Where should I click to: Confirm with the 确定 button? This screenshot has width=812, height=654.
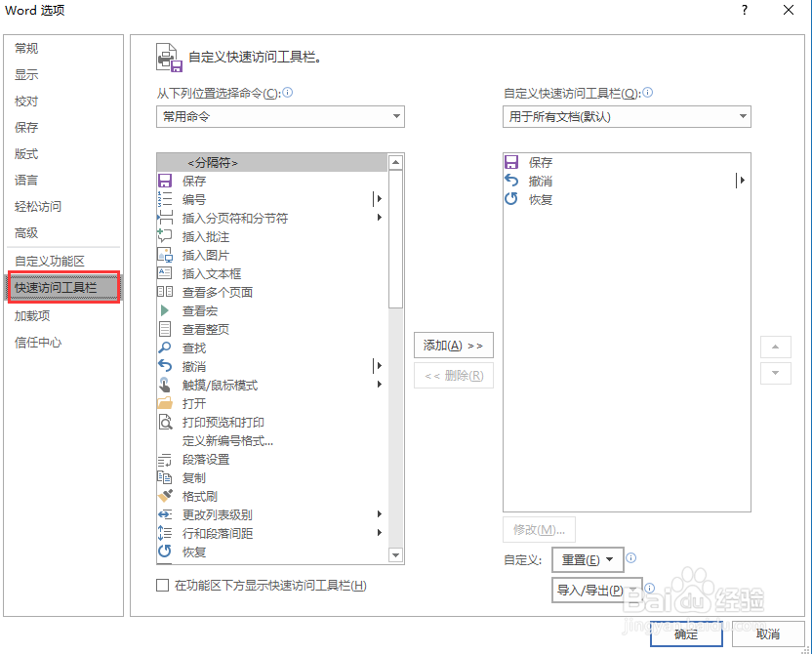click(x=686, y=634)
